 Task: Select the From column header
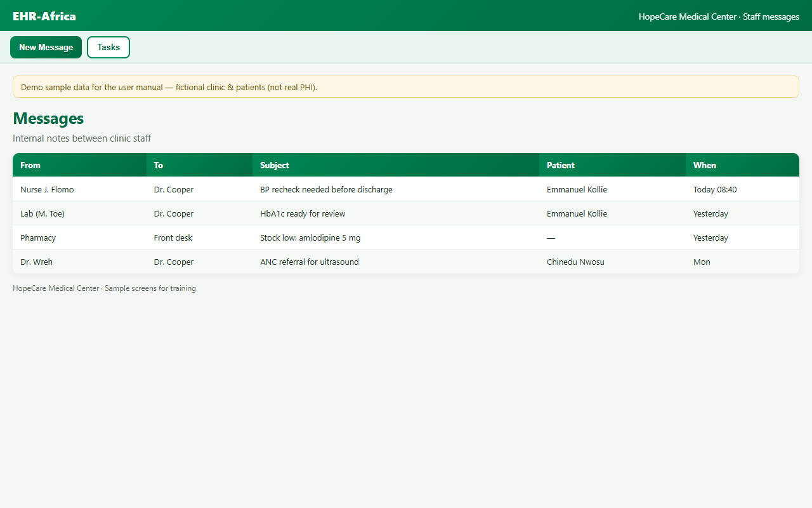[79, 165]
